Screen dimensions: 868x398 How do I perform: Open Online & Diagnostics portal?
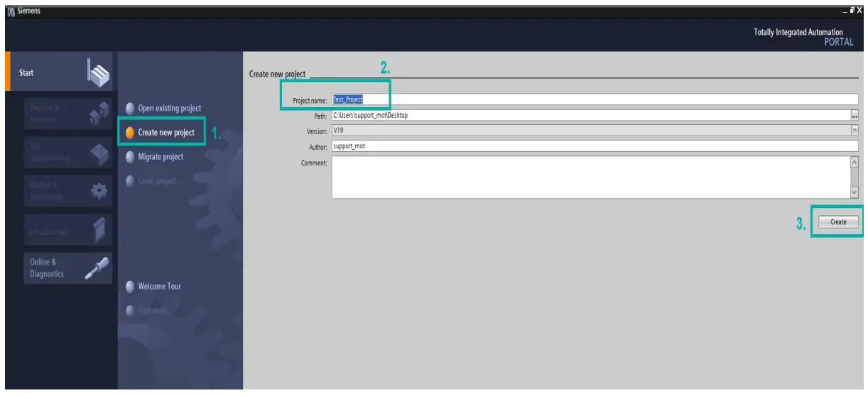click(68, 268)
